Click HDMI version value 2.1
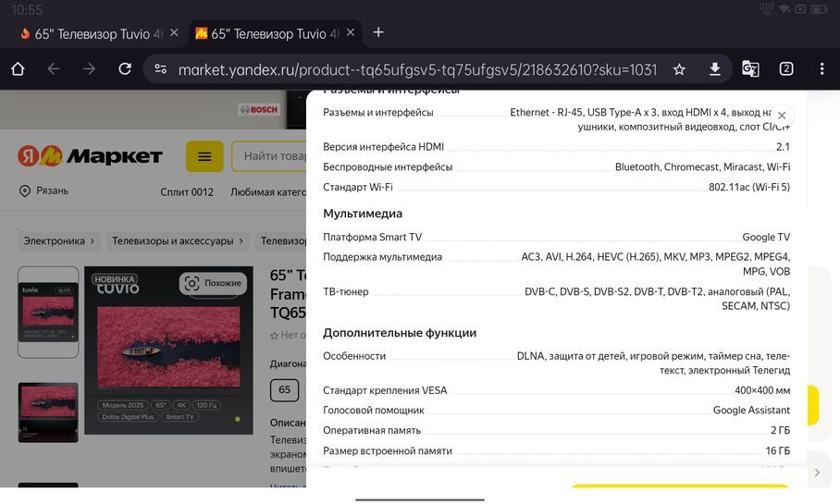The height and width of the screenshot is (504, 840). [x=783, y=147]
